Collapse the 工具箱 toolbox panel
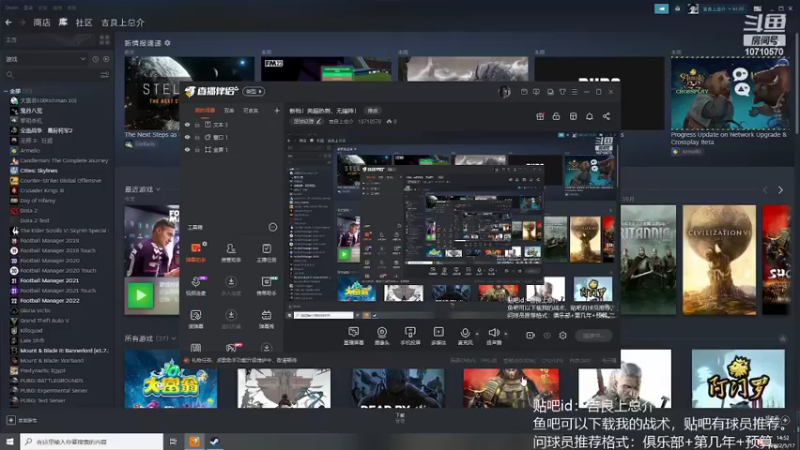Screen dimensions: 800x450 click(x=272, y=227)
